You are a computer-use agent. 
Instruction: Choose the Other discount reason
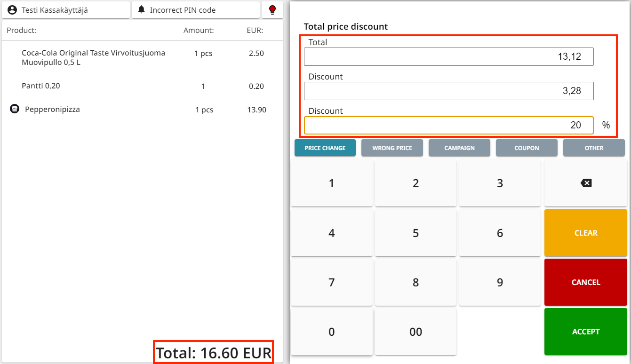pos(594,148)
